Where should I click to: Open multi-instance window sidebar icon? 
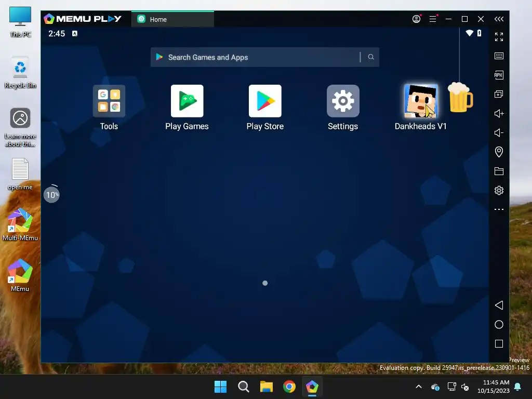pyautogui.click(x=499, y=95)
